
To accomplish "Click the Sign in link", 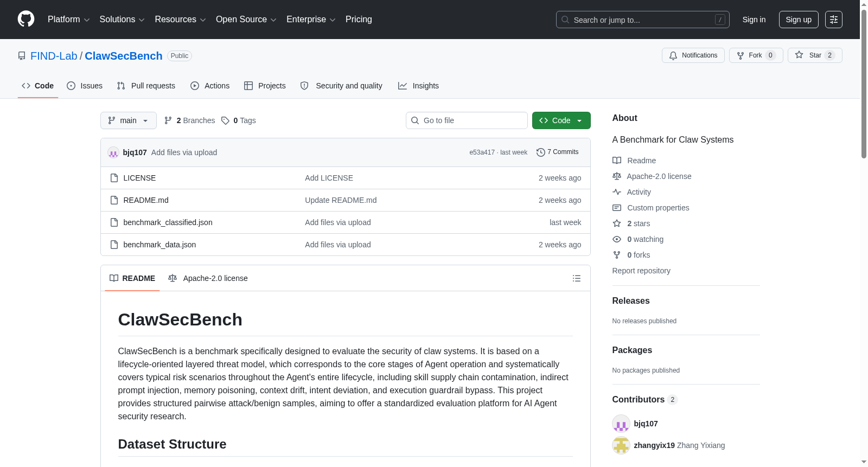I will tap(754, 20).
